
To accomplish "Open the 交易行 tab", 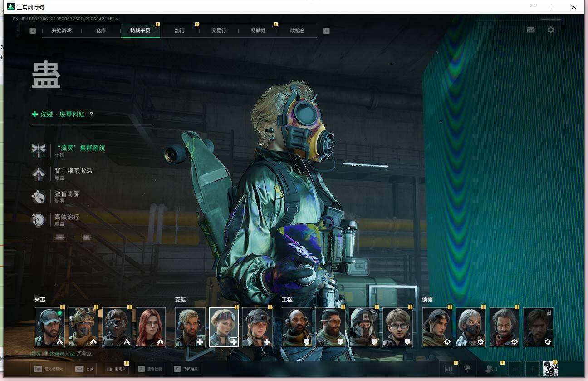I will tap(219, 30).
